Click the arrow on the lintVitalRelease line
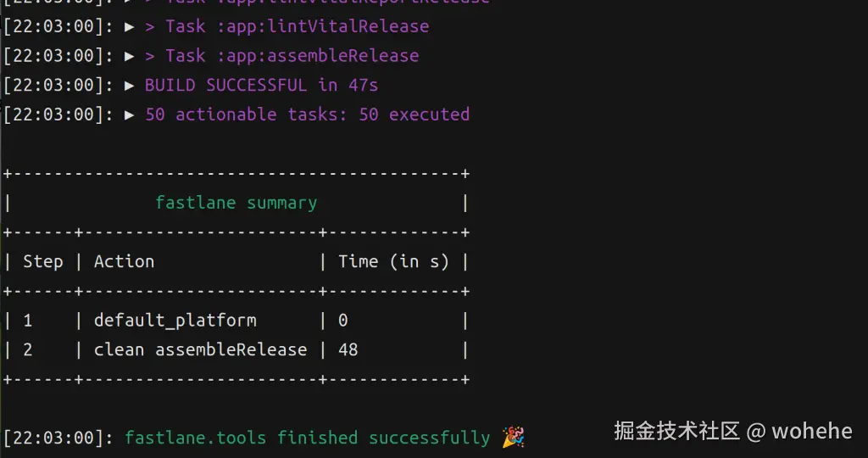868x458 pixels. [130, 26]
